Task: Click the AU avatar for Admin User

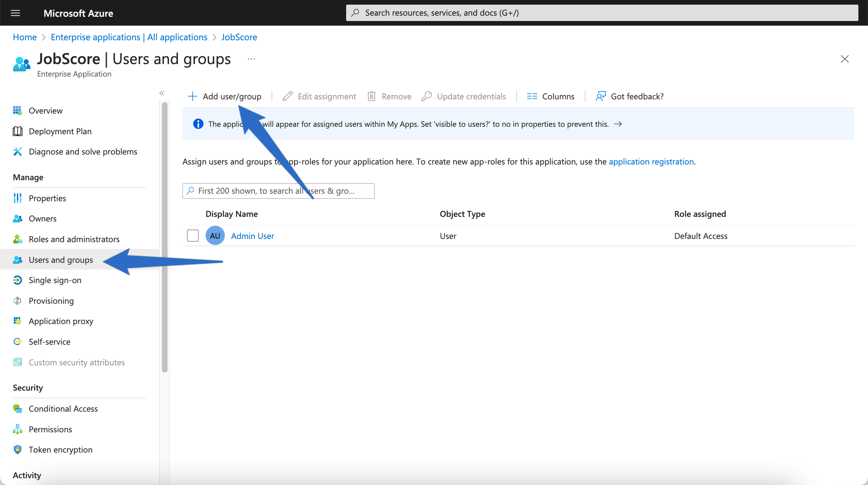Action: click(215, 236)
